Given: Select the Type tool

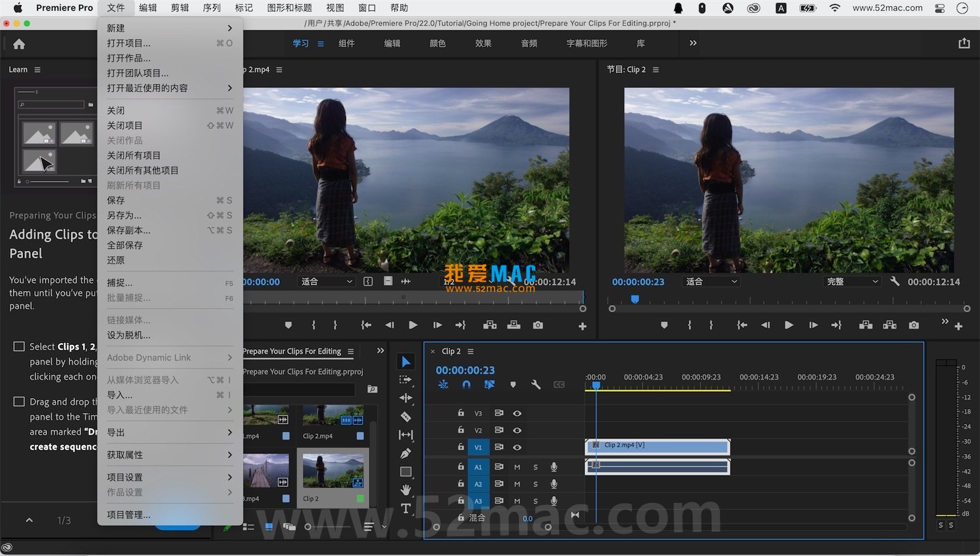Looking at the screenshot, I should pyautogui.click(x=406, y=508).
